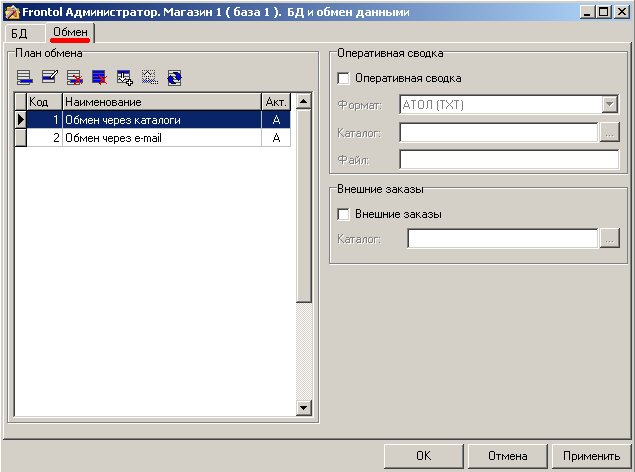635x472 pixels.
Task: Click the delete all records icon
Action: click(x=100, y=77)
